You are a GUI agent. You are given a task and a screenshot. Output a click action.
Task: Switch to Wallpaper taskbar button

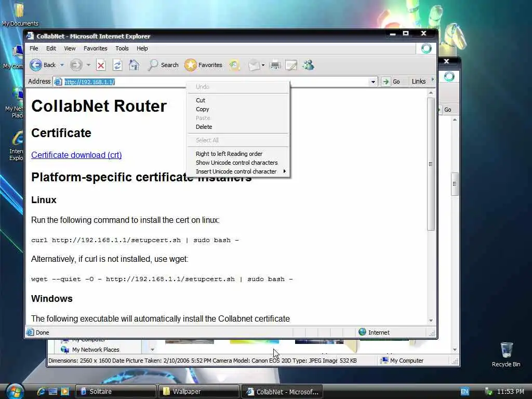(x=199, y=392)
